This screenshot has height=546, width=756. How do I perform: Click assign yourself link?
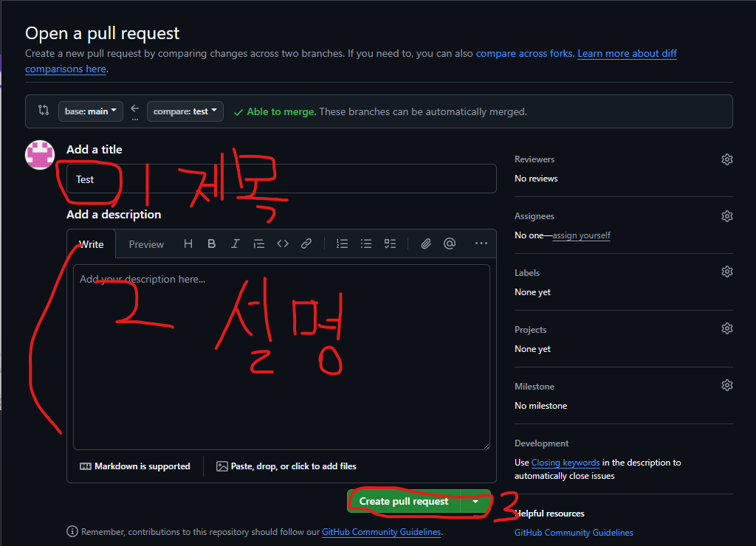click(x=582, y=235)
